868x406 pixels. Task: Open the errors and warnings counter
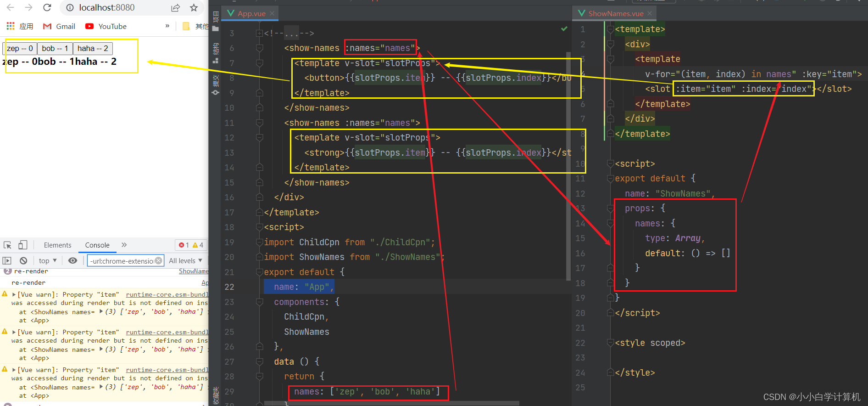[x=191, y=245]
